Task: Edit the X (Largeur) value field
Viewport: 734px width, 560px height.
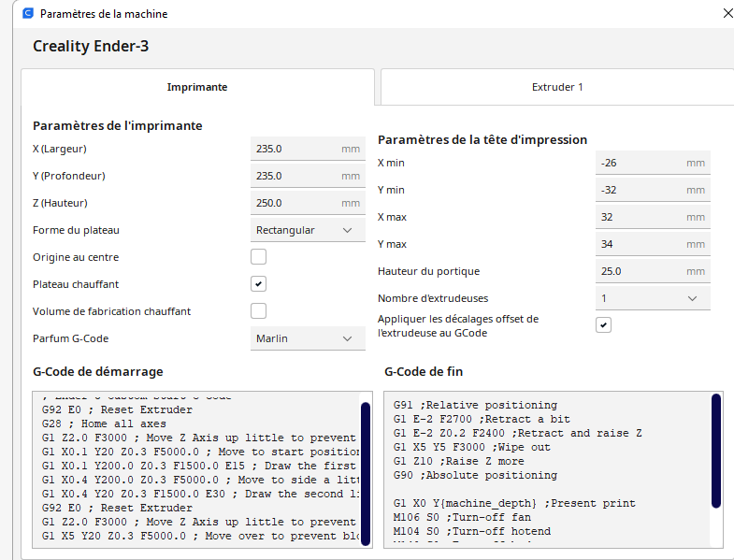Action: click(308, 149)
